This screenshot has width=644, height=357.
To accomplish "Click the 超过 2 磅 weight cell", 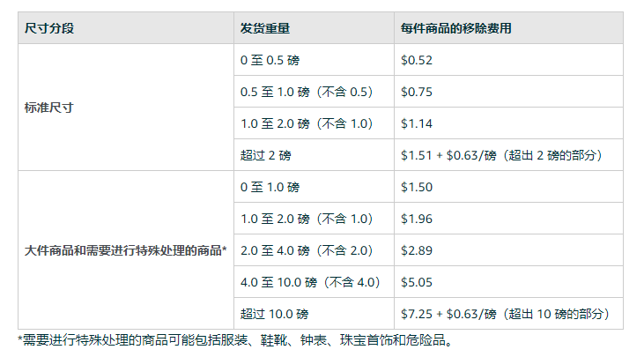I will 265,155.
